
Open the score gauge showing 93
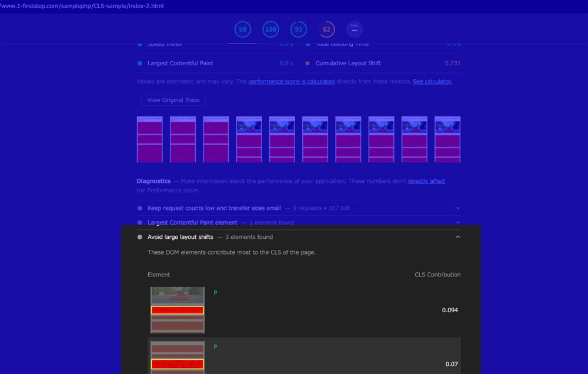pos(299,29)
